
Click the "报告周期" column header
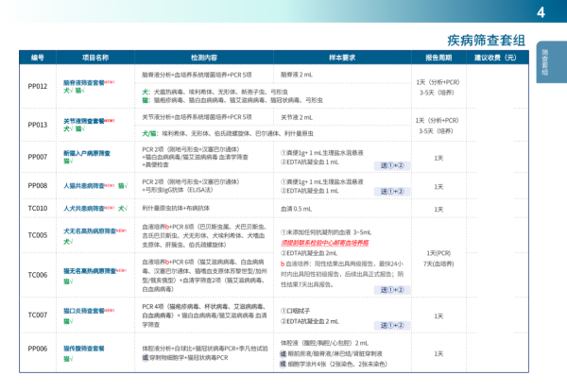pos(438,58)
